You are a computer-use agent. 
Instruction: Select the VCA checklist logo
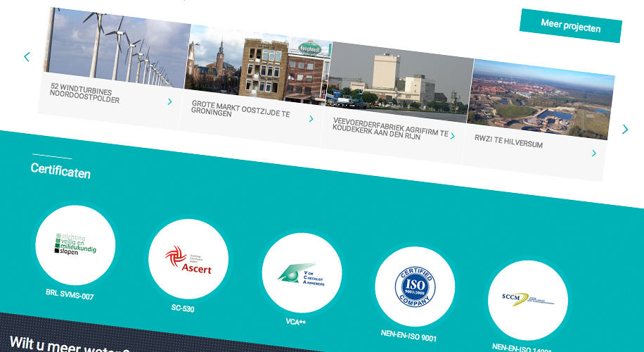click(x=302, y=272)
